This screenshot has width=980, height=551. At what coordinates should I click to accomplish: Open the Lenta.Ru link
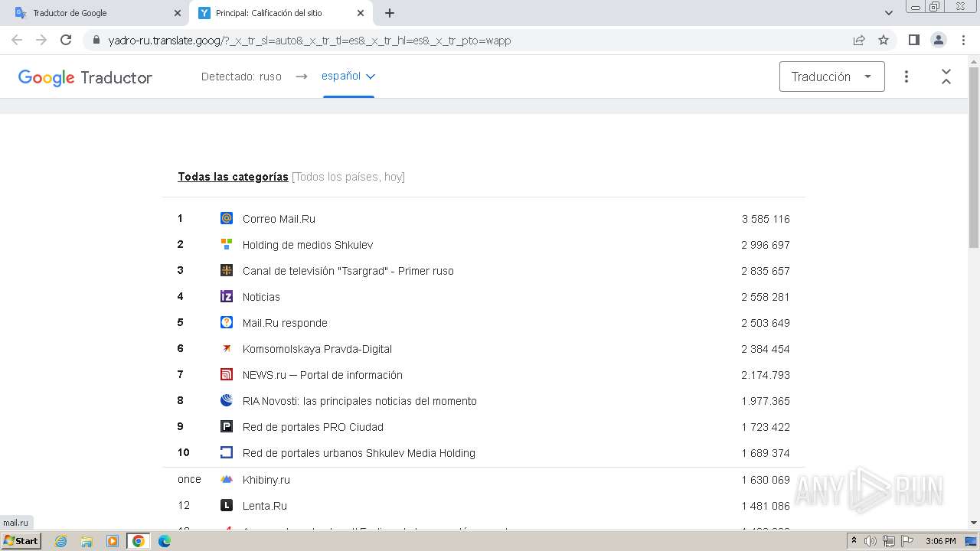pyautogui.click(x=265, y=506)
